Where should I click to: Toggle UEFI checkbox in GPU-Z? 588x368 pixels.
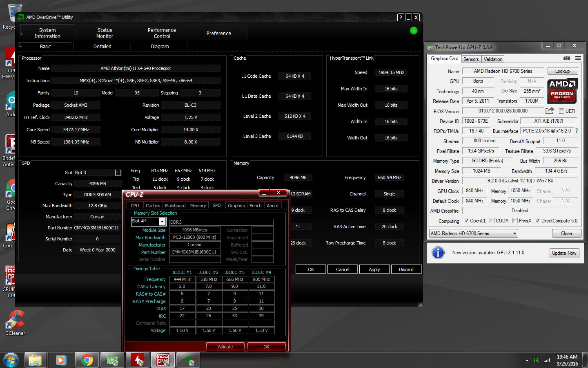tap(561, 111)
